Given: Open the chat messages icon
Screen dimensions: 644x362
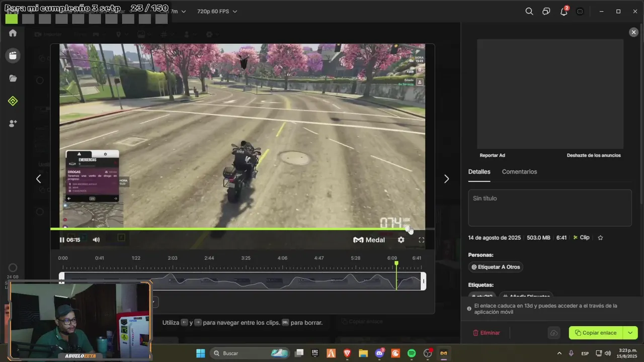Looking at the screenshot, I should (x=546, y=11).
